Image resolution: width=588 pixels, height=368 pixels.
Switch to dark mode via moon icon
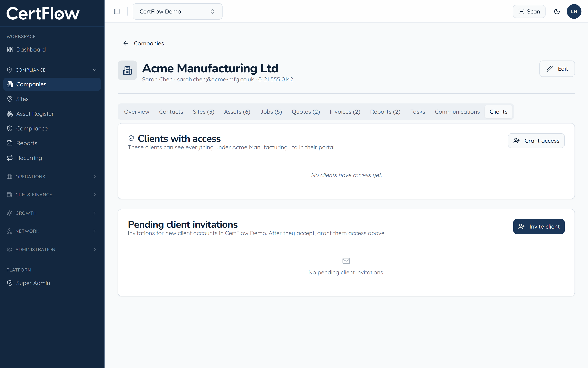[557, 11]
